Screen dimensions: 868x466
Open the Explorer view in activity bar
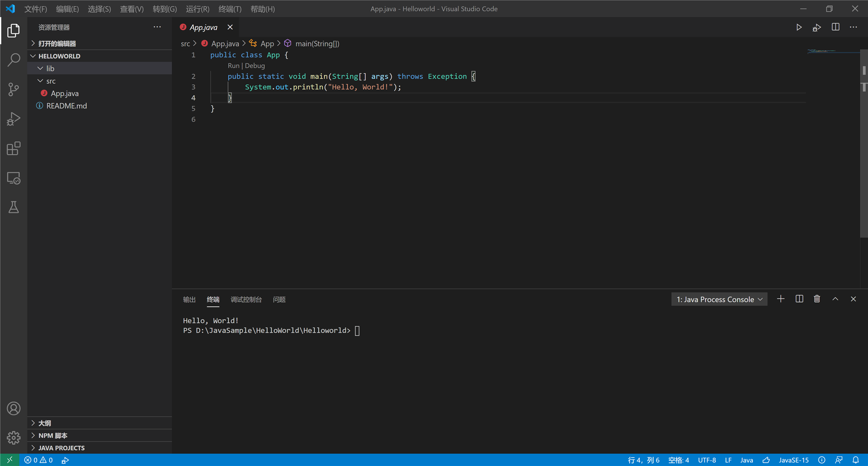coord(14,31)
